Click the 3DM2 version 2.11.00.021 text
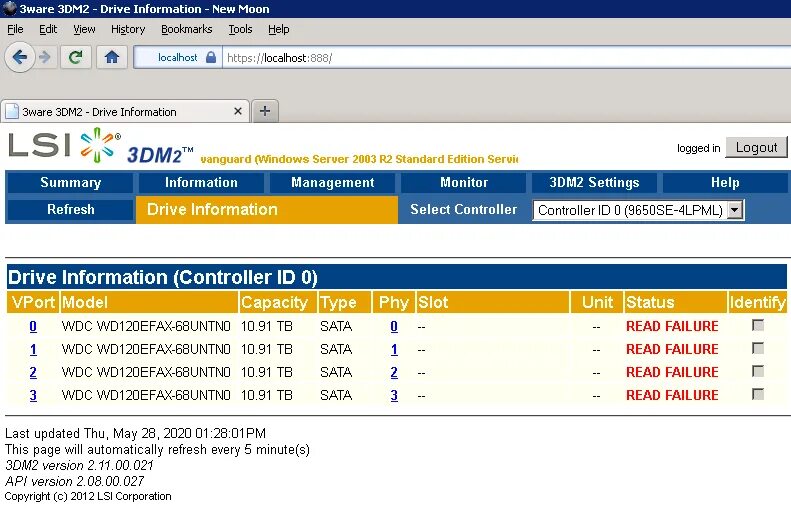This screenshot has height=512, width=791. coord(79,465)
